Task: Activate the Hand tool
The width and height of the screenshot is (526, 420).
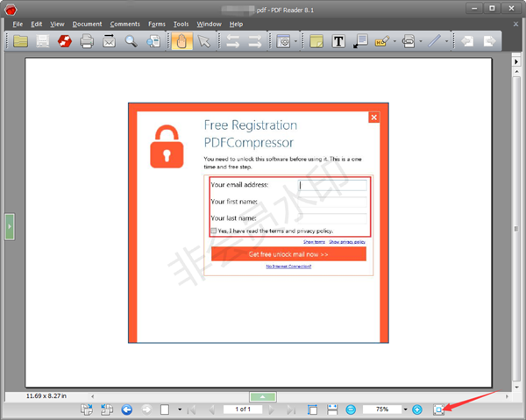Action: [x=181, y=41]
